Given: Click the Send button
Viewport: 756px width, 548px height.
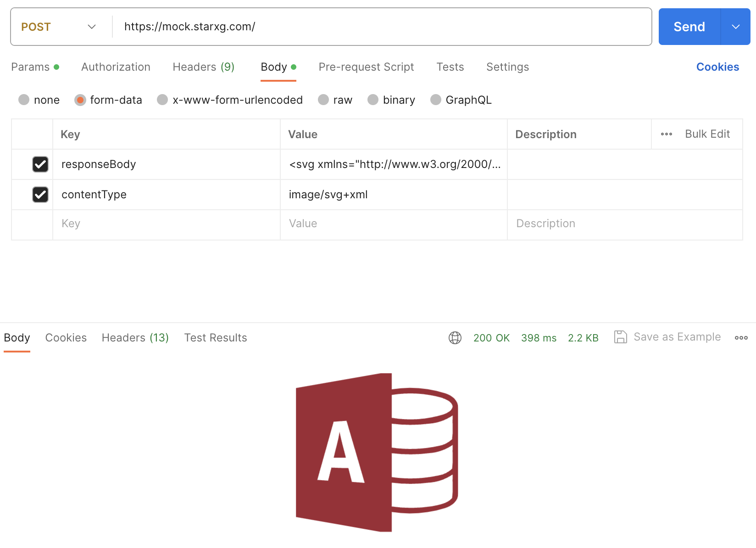Looking at the screenshot, I should (689, 27).
